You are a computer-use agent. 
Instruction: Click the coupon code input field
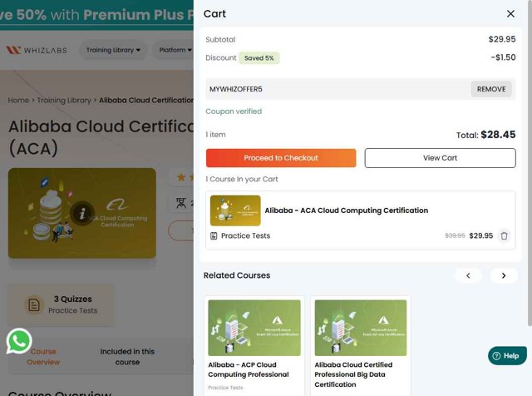tap(337, 89)
